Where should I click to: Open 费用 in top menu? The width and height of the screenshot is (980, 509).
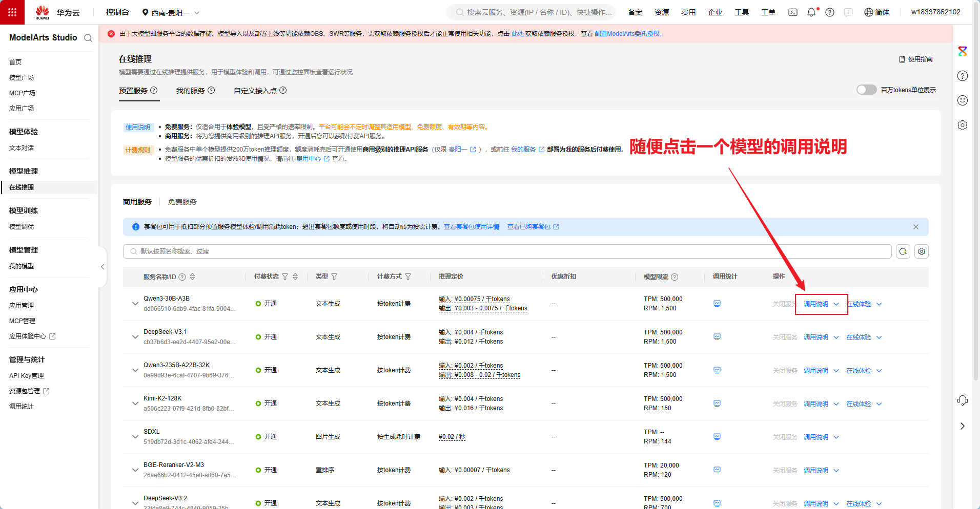click(x=688, y=12)
